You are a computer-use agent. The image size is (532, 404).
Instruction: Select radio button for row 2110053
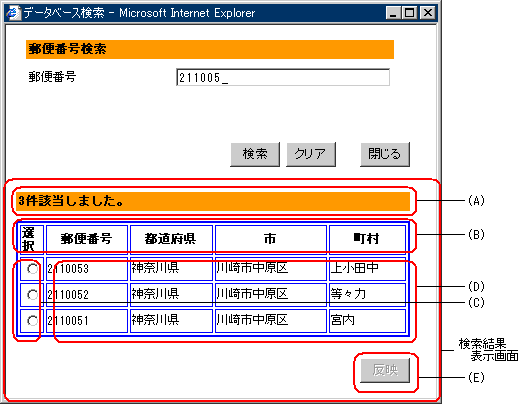(x=33, y=269)
